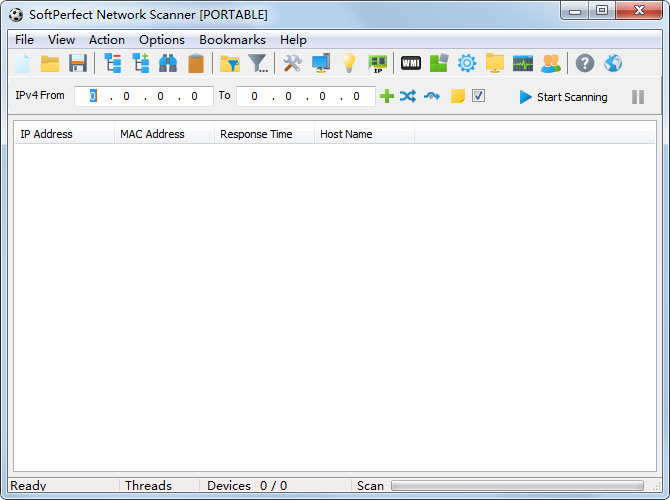Click the pause scanning button
This screenshot has width=670, height=500.
(x=637, y=97)
